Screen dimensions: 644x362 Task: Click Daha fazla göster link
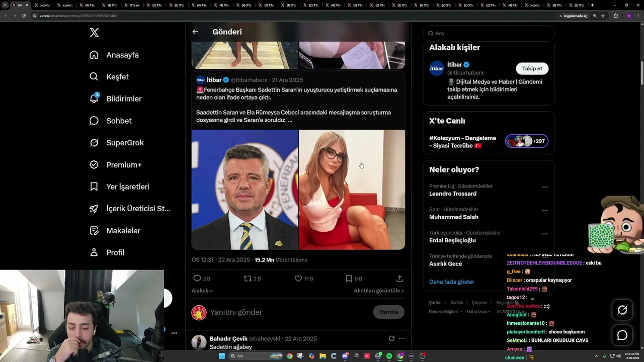(x=452, y=282)
